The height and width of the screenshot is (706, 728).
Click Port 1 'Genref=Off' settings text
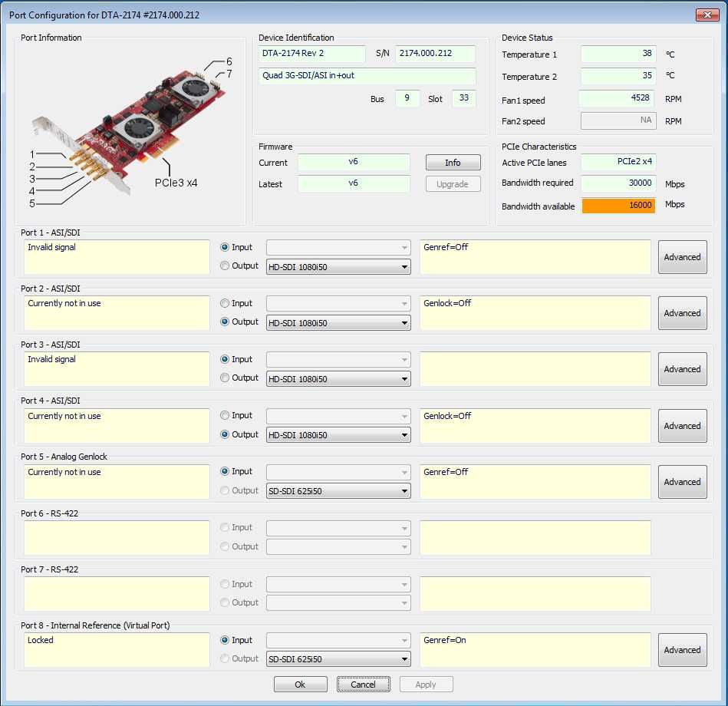[446, 248]
